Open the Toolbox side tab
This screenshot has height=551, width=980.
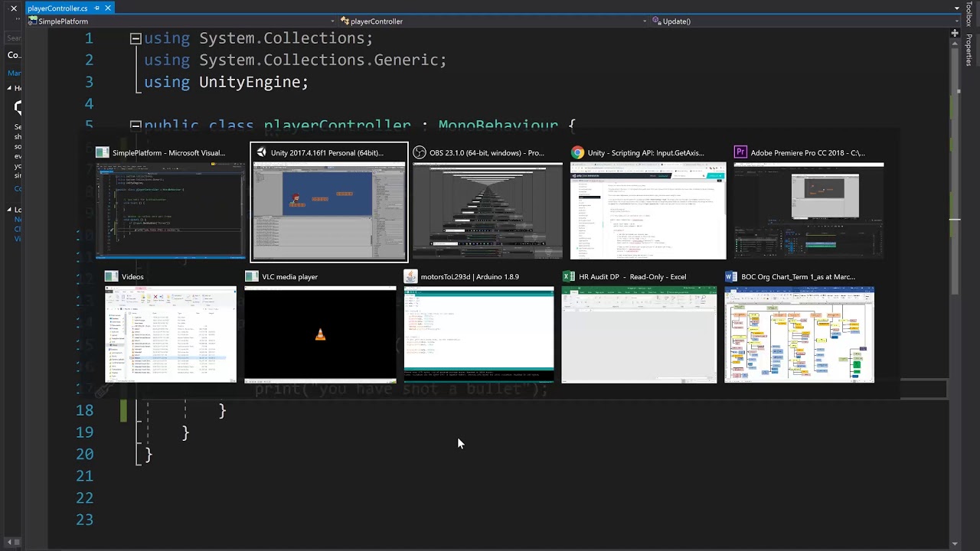coord(969,14)
